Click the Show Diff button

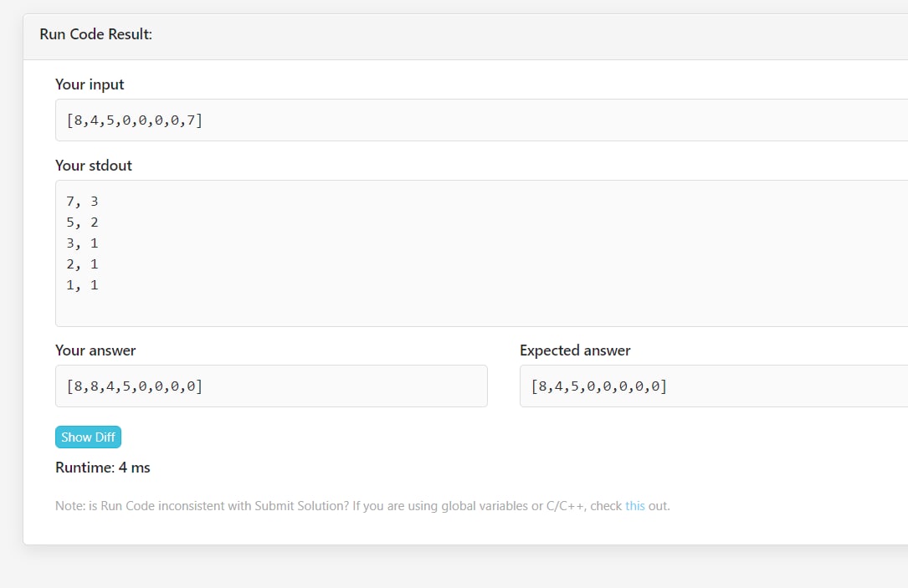(88, 437)
